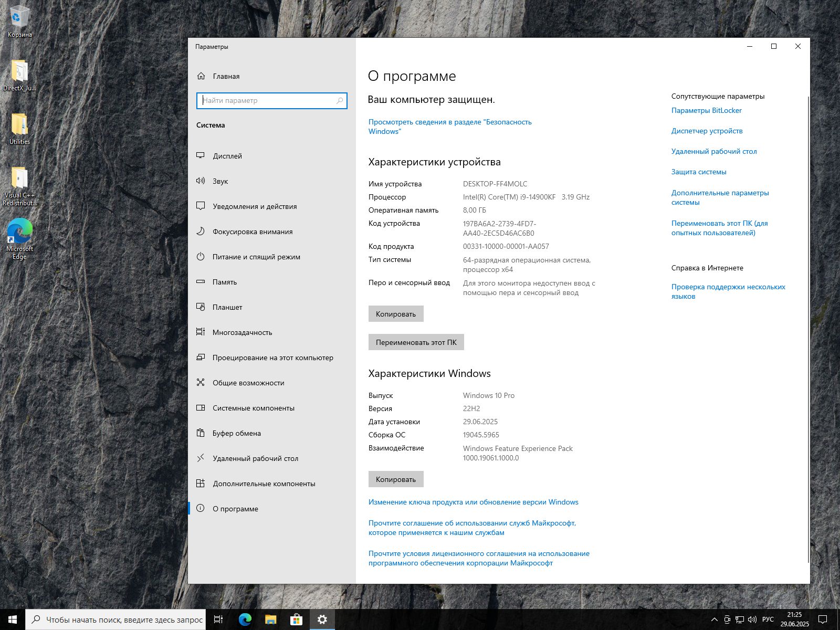Image resolution: width=840 pixels, height=630 pixels.
Task: Click the About (О программе) info icon
Action: click(201, 509)
